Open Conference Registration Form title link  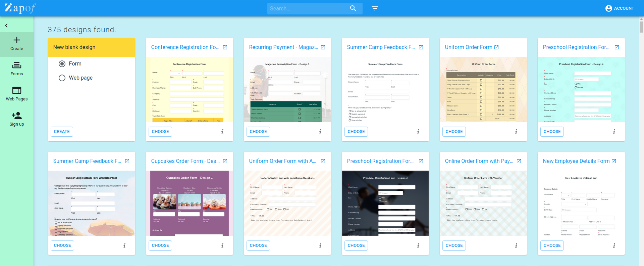click(x=185, y=47)
